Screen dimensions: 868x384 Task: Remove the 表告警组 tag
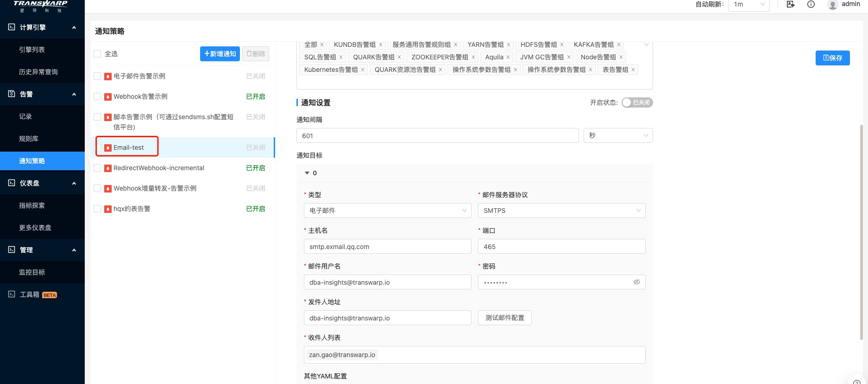tap(633, 70)
